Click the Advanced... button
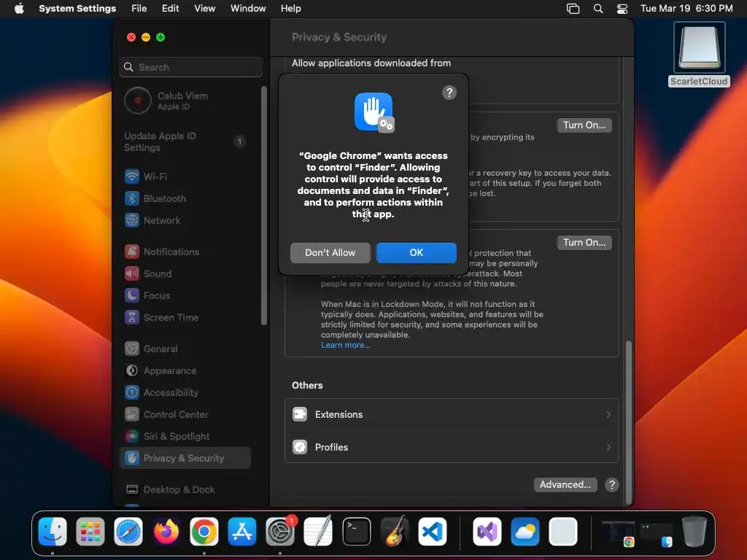 click(565, 485)
